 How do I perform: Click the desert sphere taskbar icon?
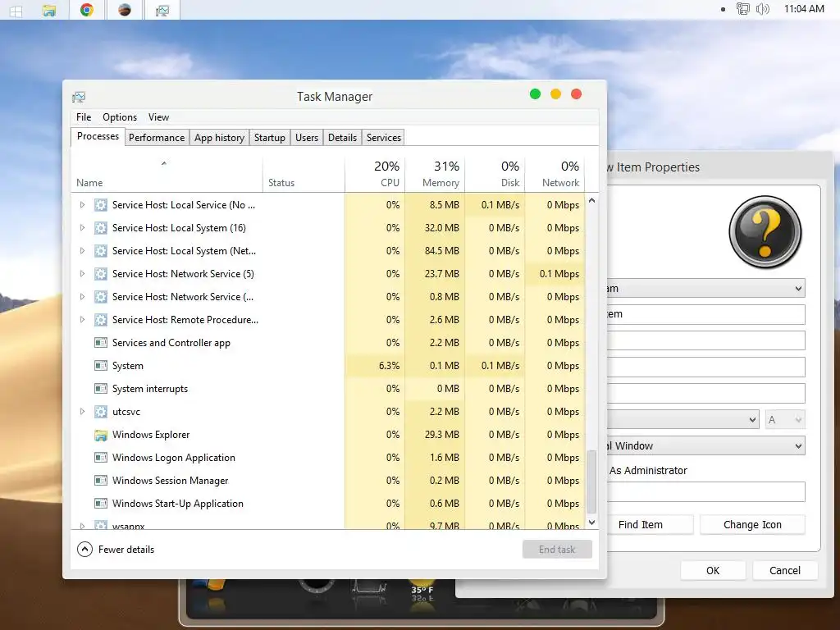tap(125, 10)
